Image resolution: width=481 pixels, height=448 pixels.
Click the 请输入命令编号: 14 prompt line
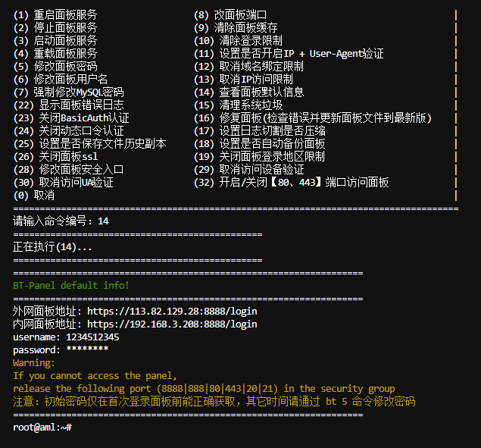(x=61, y=221)
